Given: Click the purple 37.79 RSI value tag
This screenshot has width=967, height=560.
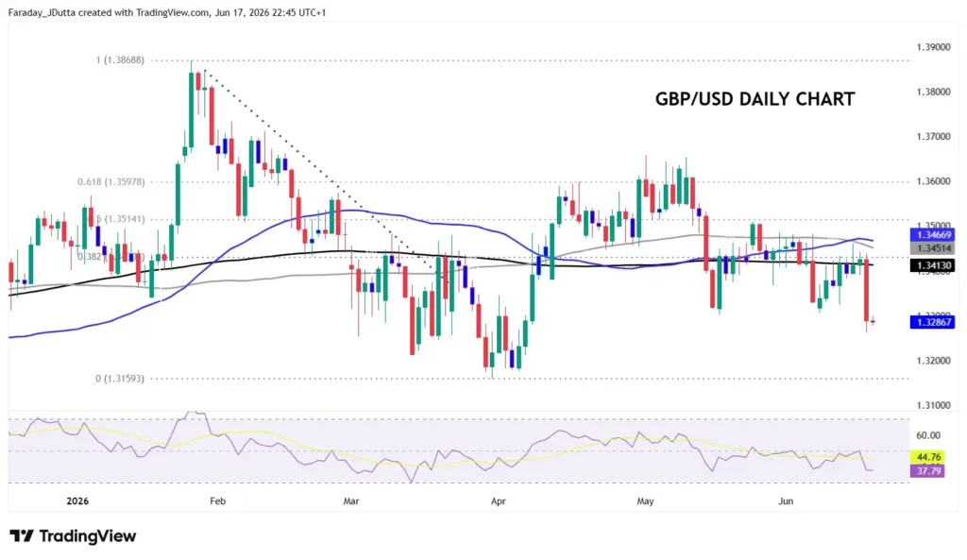Looking at the screenshot, I should (x=927, y=471).
